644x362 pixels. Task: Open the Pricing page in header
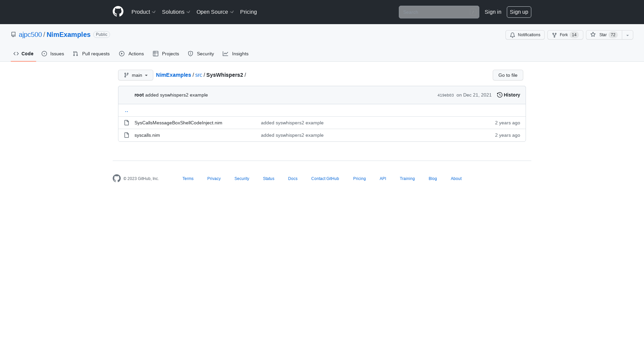click(x=249, y=12)
